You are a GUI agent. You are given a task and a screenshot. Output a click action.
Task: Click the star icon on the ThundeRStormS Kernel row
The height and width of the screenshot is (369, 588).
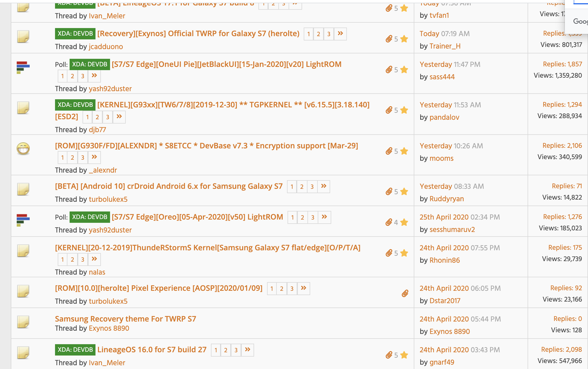click(404, 253)
